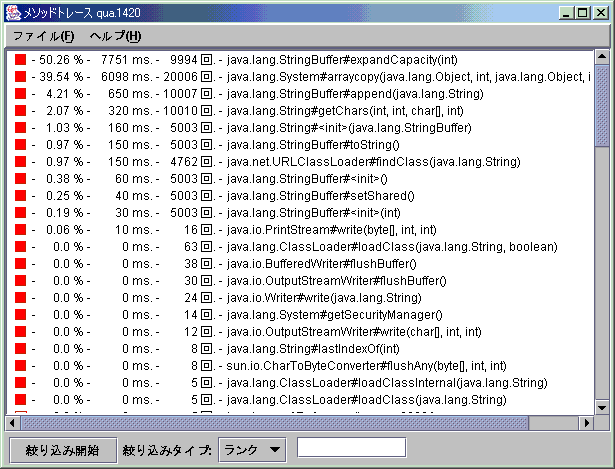
Task: Click the red square for StringBuffer#expandCapacity
Action: click(20, 60)
